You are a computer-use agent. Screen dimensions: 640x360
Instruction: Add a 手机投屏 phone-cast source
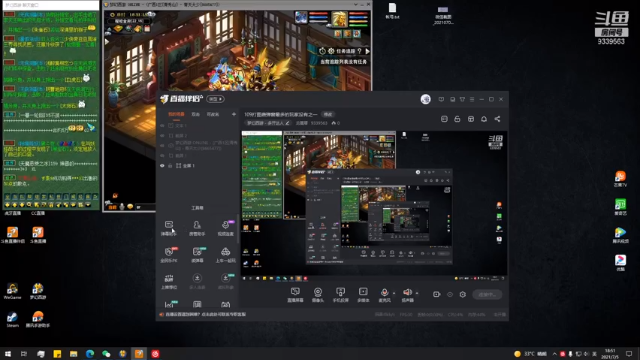click(340, 294)
